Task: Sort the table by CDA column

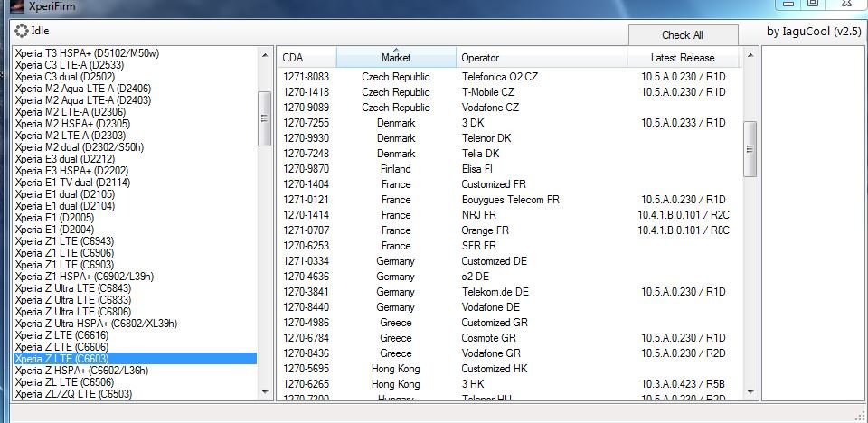Action: tap(307, 58)
